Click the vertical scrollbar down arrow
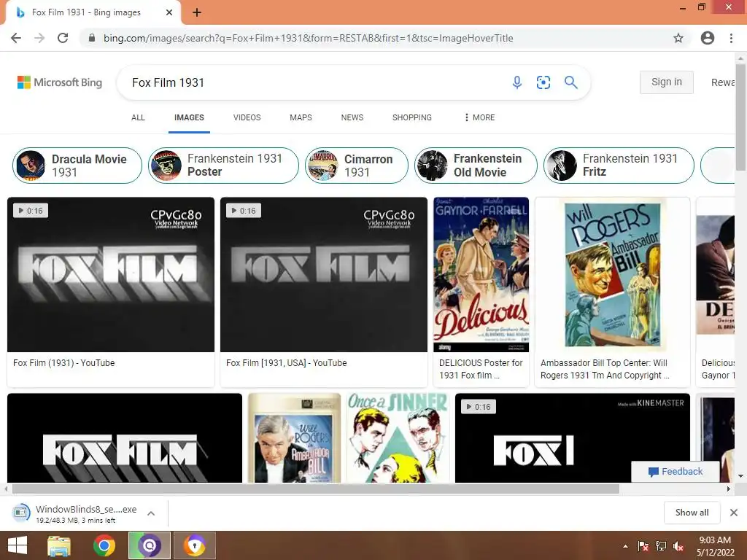The height and width of the screenshot is (560, 747). point(741,475)
